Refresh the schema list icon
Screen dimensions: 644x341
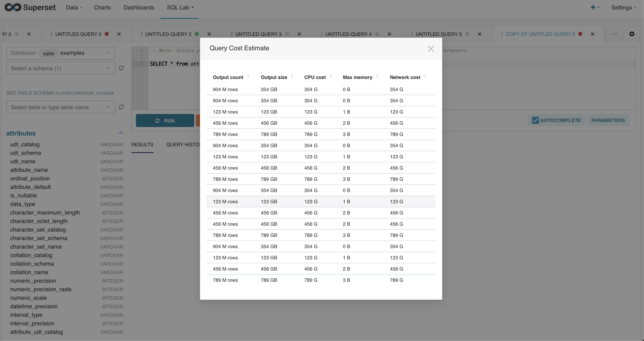pos(121,68)
